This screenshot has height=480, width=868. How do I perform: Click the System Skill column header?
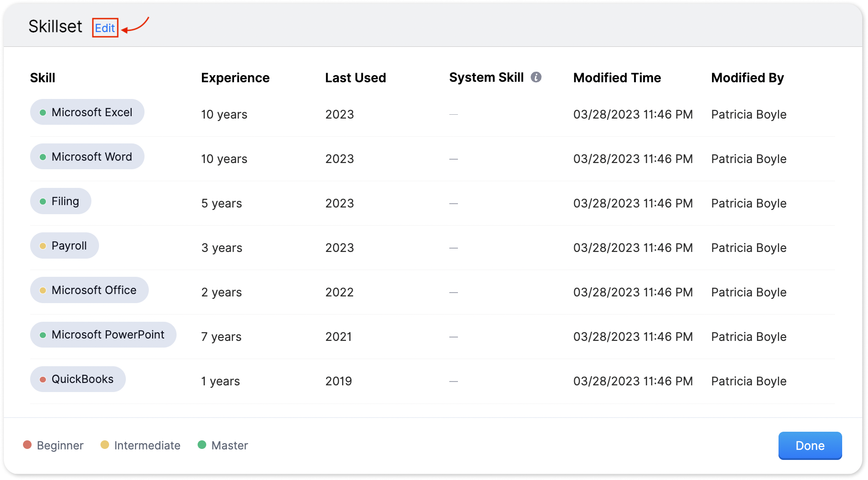pyautogui.click(x=486, y=77)
